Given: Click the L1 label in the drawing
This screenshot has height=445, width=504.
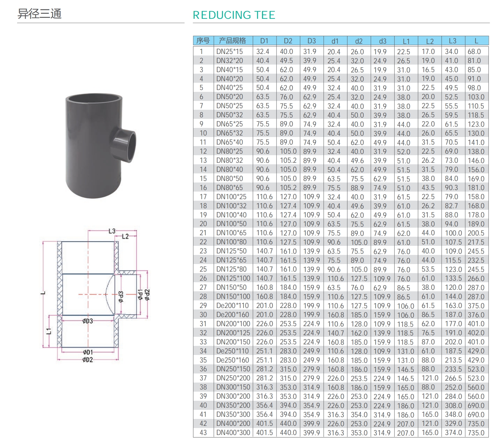Looking at the screenshot, I should [49, 331].
